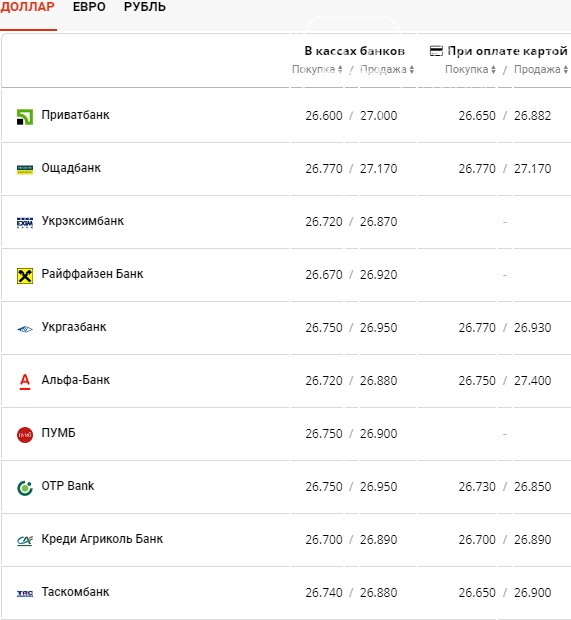Sort by card payment Продажа column
Viewport: 571px width, 620px height.
pyautogui.click(x=541, y=70)
